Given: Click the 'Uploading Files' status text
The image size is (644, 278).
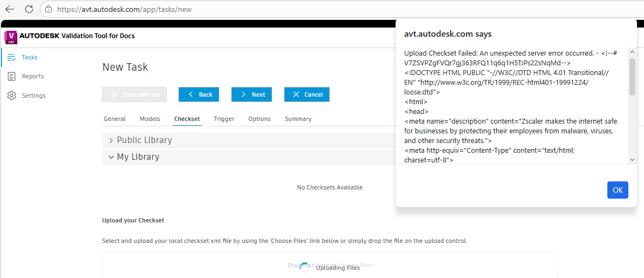Looking at the screenshot, I should coord(338,268).
